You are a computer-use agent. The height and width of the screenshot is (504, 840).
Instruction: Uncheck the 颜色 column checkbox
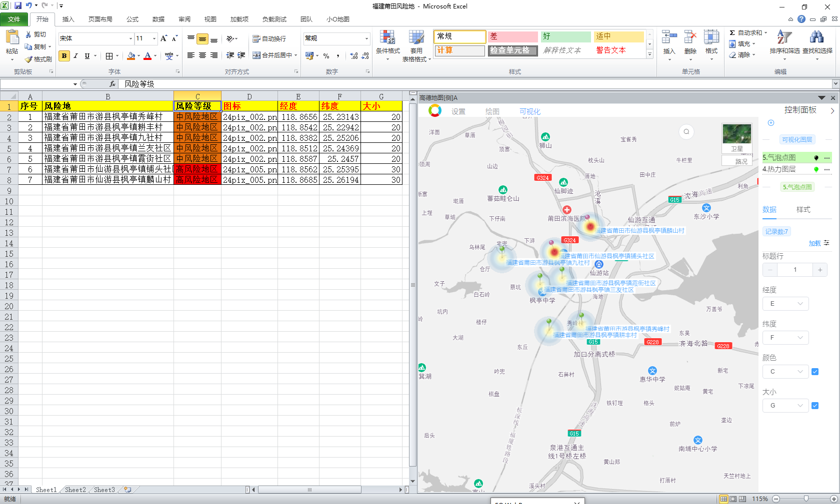point(815,372)
